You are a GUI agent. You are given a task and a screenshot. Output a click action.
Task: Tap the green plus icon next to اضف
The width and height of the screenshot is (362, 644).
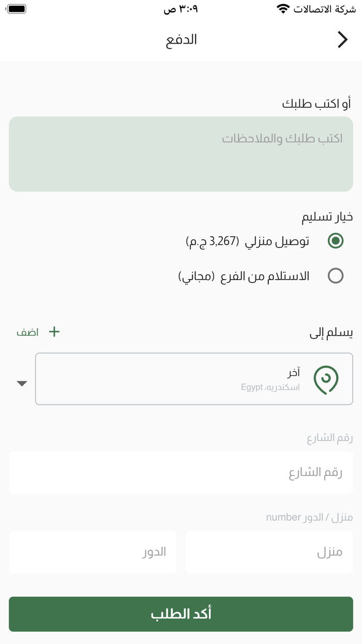[54, 332]
